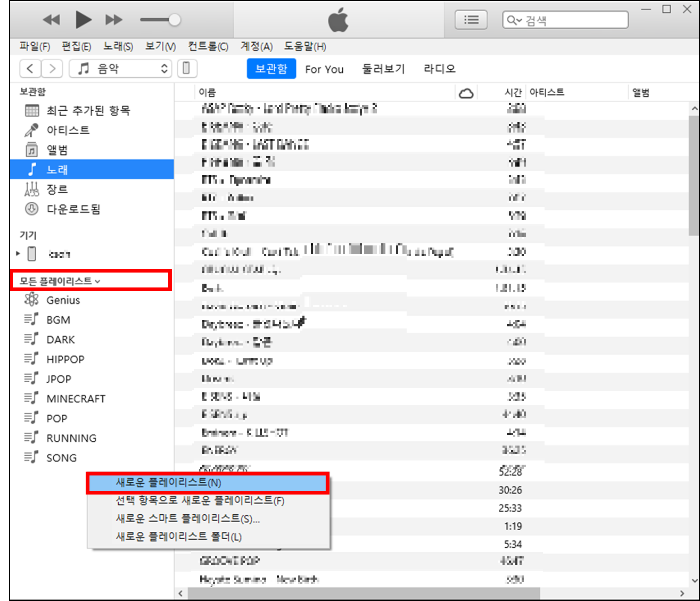Switch to the For You tab
The height and width of the screenshot is (601, 700).
[x=324, y=69]
